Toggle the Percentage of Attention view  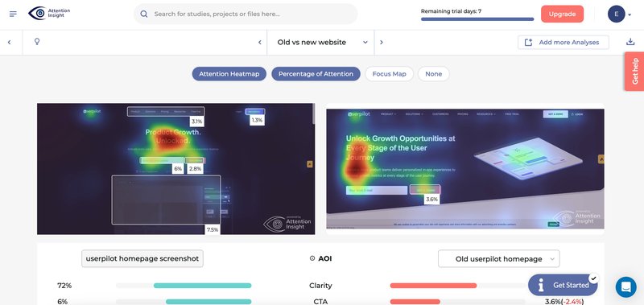316,74
